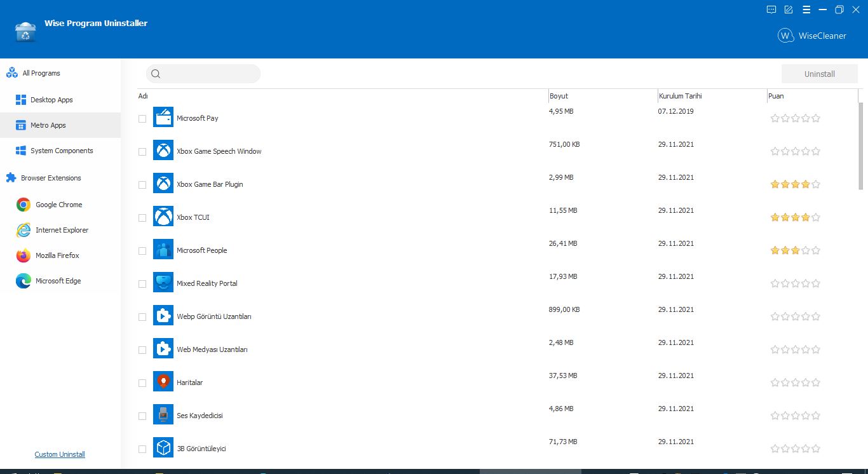
Task: Open the WiseCleaner logo link
Action: [812, 36]
